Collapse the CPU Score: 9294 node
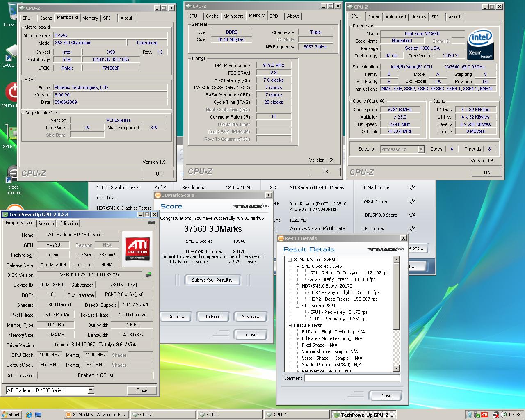This screenshot has width=525, height=420. [298, 306]
